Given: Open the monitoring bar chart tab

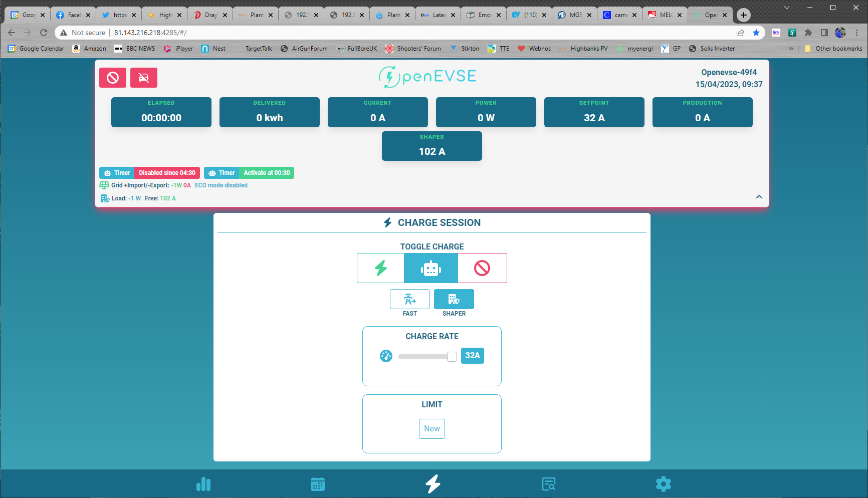Looking at the screenshot, I should [x=203, y=484].
